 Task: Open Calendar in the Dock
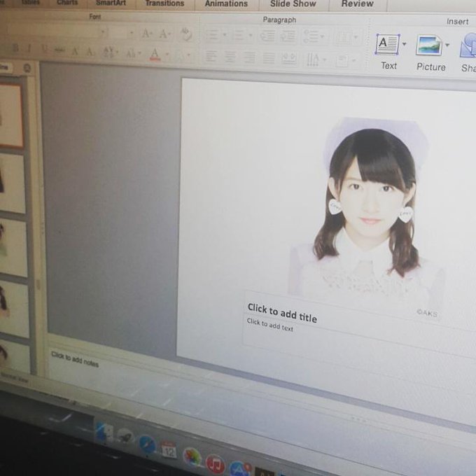point(169,451)
